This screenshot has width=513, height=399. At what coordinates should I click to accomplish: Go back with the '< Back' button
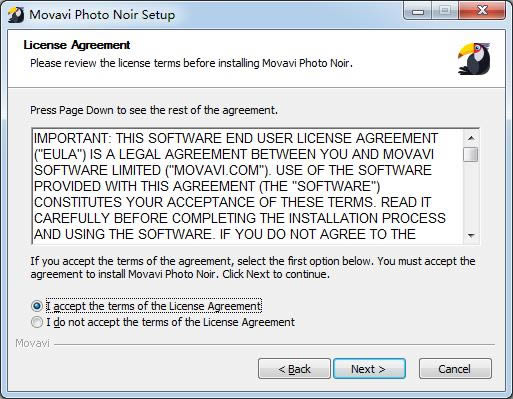(x=294, y=369)
